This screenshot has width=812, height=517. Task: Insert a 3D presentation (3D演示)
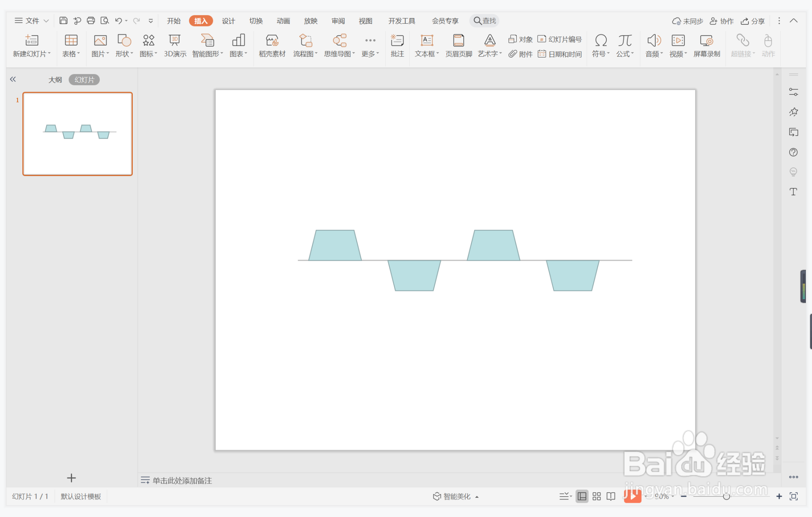pyautogui.click(x=175, y=45)
